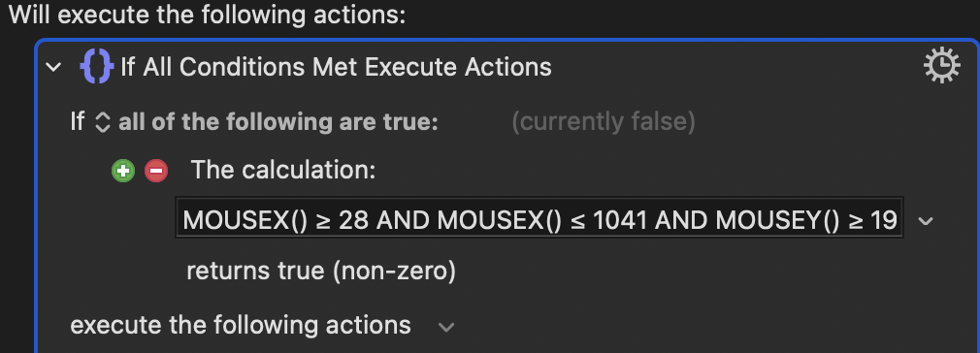This screenshot has height=353, width=980.
Task: Open 'returns true (non-zero)' comparison menu
Action: [x=321, y=272]
